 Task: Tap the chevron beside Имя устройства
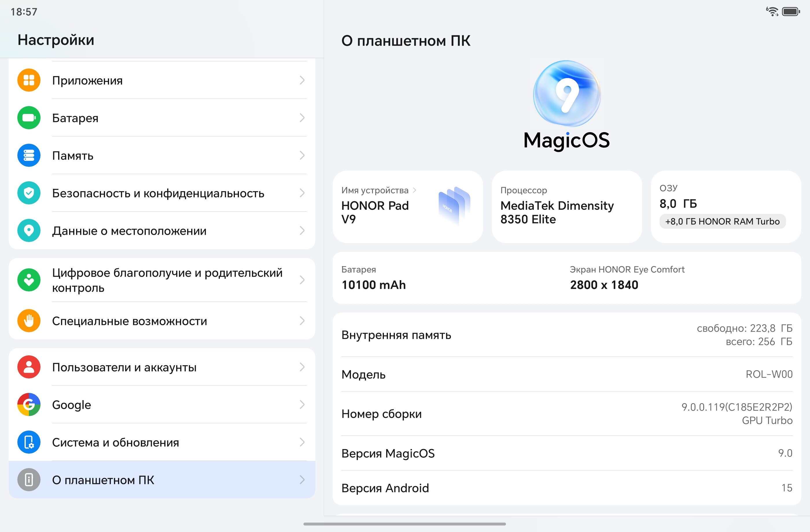[x=415, y=190]
